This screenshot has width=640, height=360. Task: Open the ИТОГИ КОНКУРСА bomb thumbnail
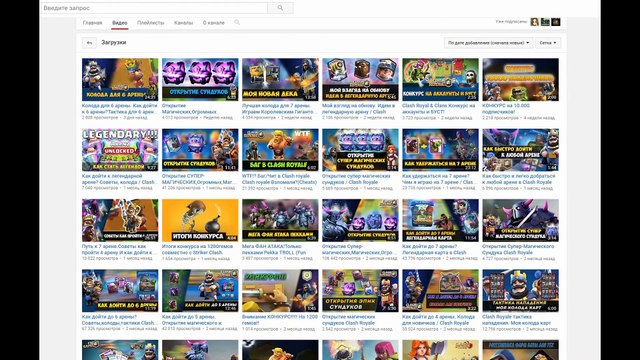point(200,220)
